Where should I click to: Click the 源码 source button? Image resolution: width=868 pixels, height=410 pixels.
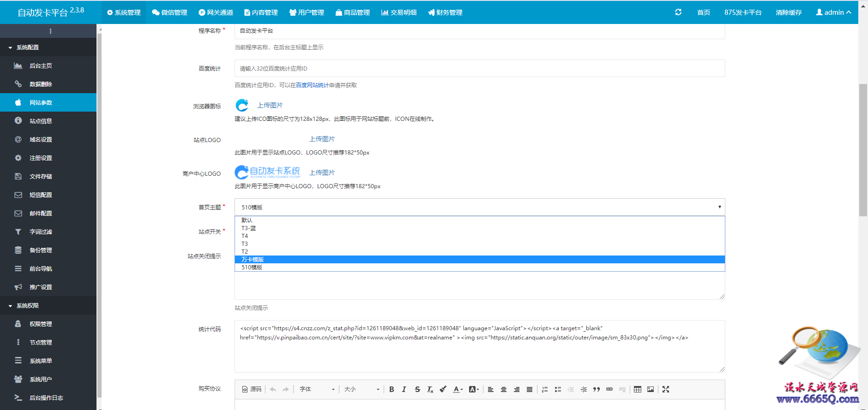[x=252, y=389]
